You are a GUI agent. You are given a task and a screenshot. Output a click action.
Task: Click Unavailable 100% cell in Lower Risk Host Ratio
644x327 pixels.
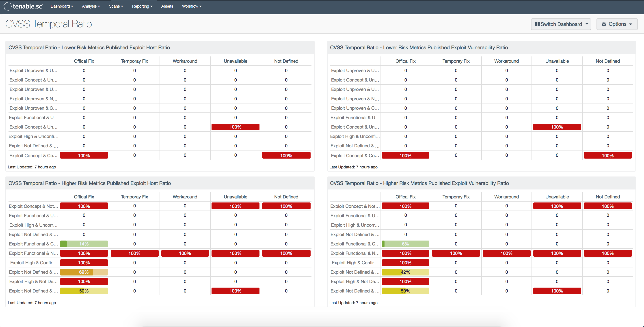(x=235, y=127)
